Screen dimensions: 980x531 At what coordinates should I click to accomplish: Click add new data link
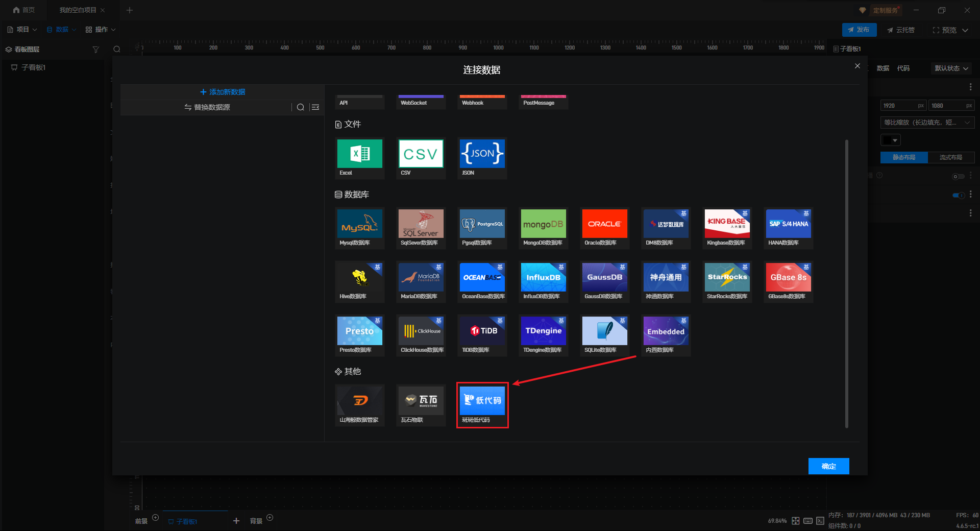[223, 92]
